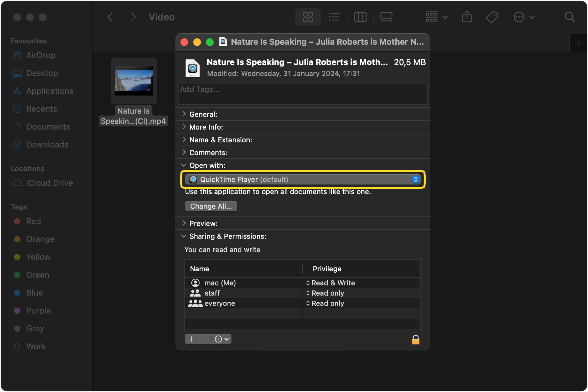The width and height of the screenshot is (588, 392).
Task: Add a new user with the plus button
Action: pos(191,339)
